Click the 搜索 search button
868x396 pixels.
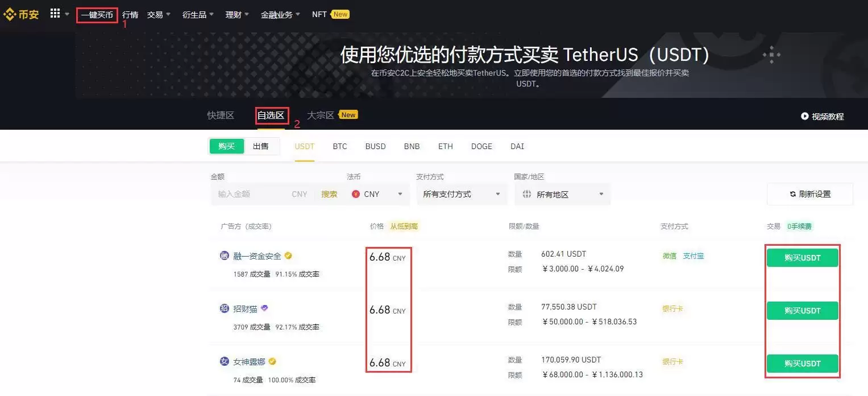(x=329, y=194)
